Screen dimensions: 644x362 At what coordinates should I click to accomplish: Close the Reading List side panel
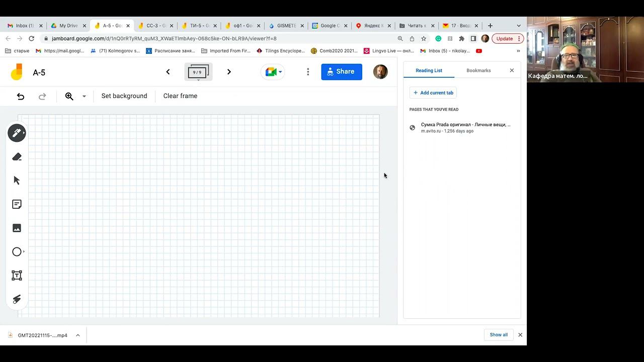[512, 70]
